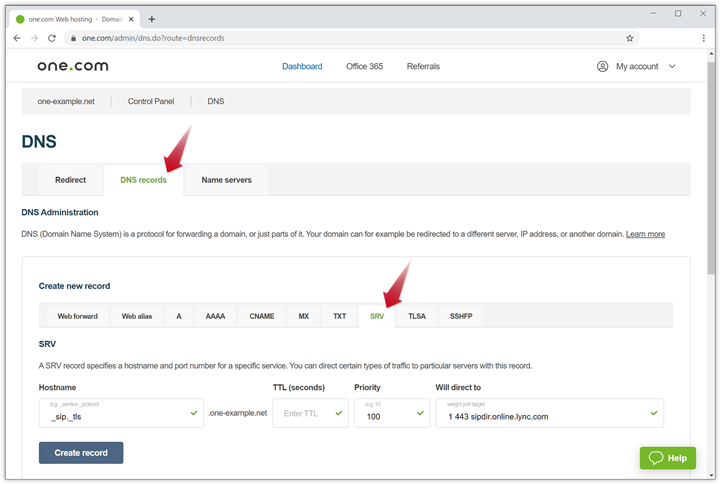This screenshot has width=720, height=484.
Task: Follow the Learn more link
Action: (645, 234)
